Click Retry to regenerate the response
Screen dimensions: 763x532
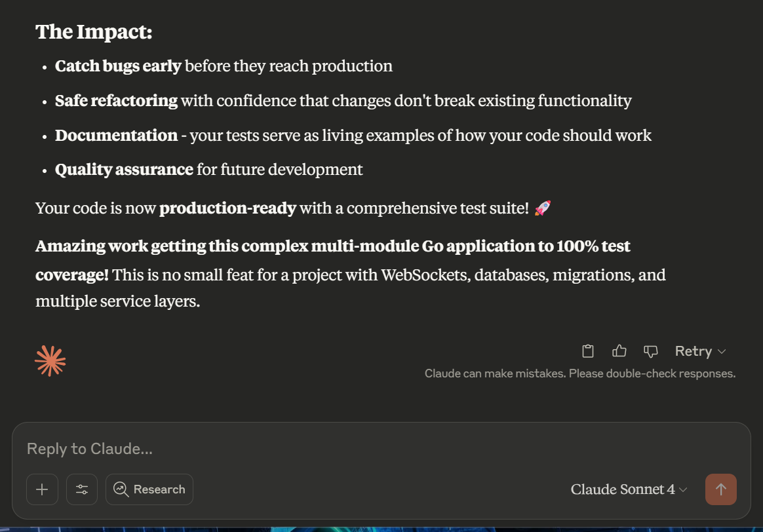pos(694,351)
